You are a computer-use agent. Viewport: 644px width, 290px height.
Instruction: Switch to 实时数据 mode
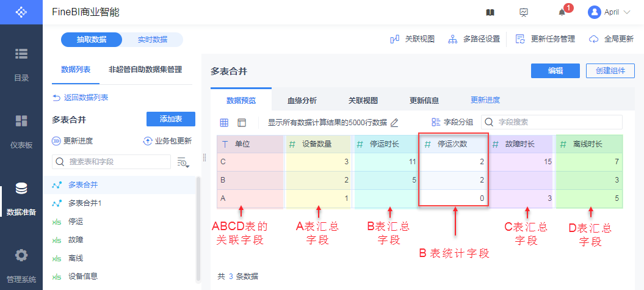(152, 40)
